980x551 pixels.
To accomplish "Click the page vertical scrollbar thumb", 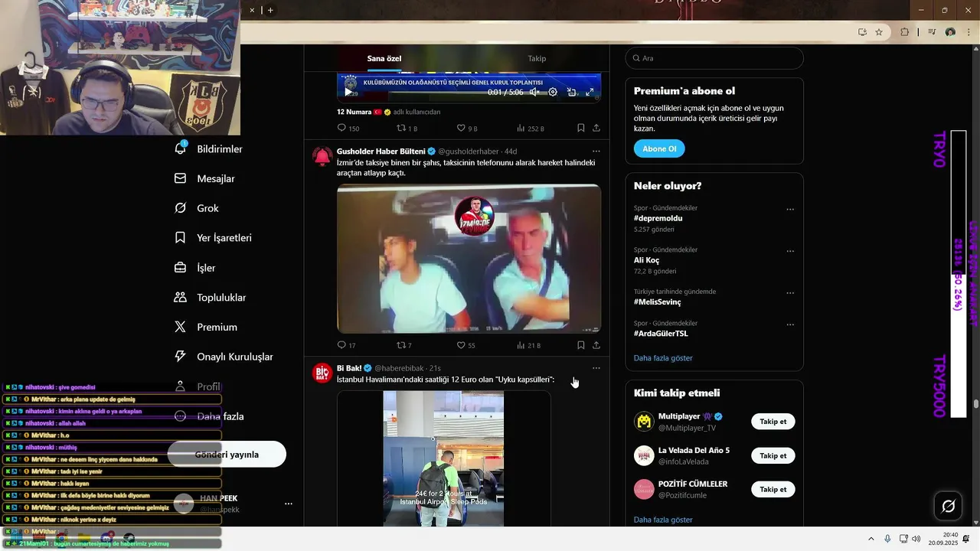I will pos(976,404).
